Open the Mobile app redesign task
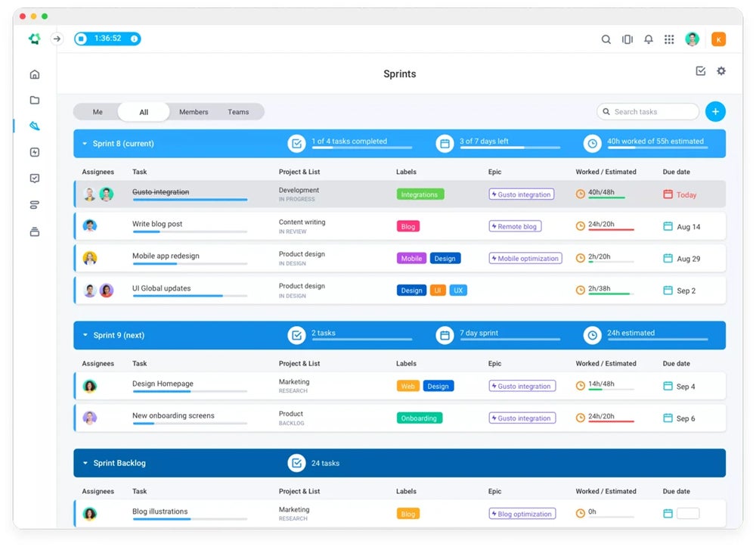Image resolution: width=756 pixels, height=547 pixels. (166, 256)
